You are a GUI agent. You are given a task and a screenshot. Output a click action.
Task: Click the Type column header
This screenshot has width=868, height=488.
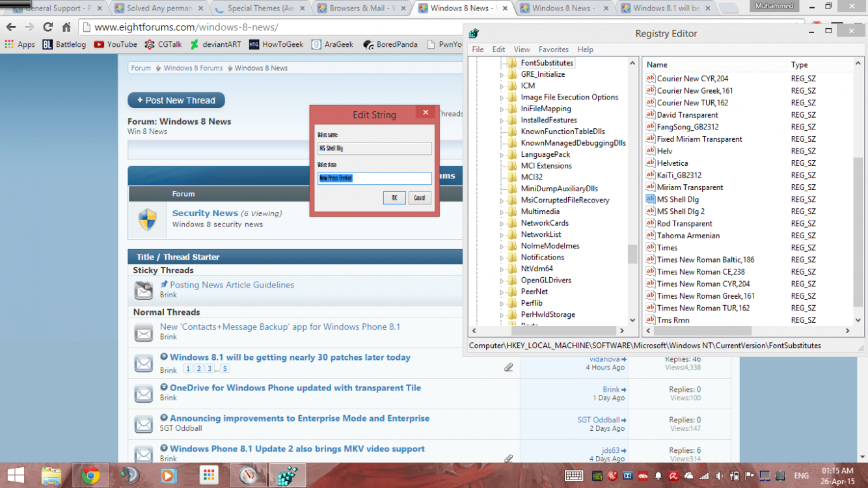(x=819, y=65)
